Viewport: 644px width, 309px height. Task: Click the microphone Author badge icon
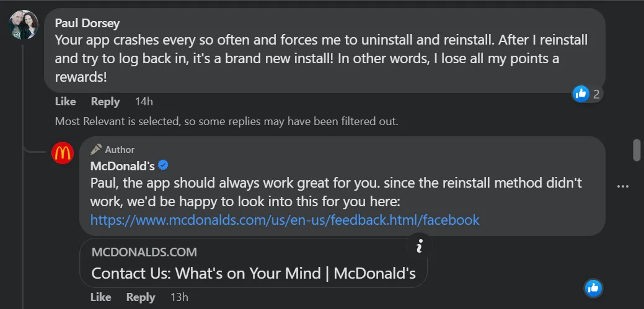click(96, 149)
